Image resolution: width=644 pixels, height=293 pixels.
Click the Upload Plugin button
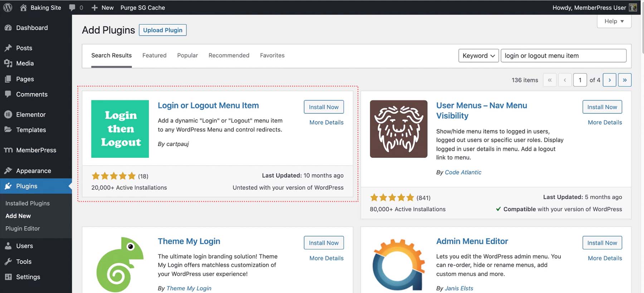coord(162,30)
